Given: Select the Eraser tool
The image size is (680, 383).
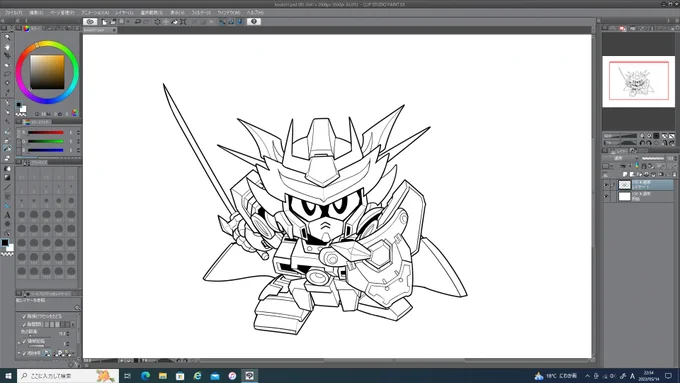Looking at the screenshot, I should pos(7,158).
